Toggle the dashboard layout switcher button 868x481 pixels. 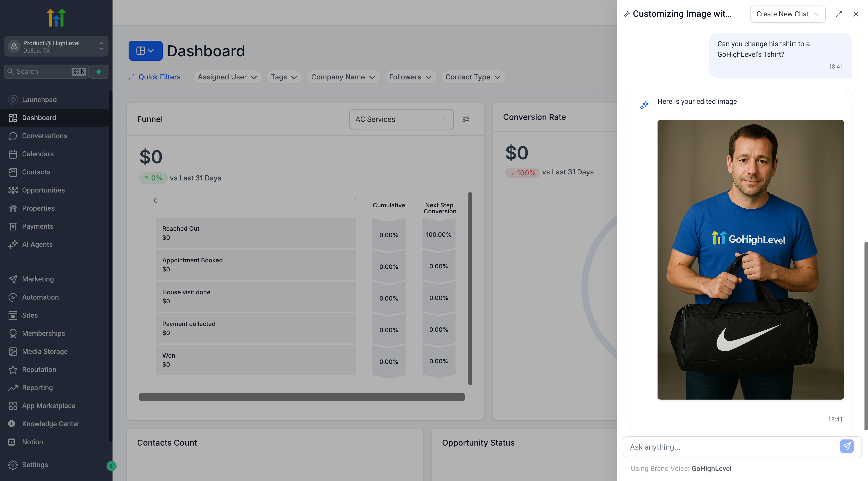pos(145,51)
